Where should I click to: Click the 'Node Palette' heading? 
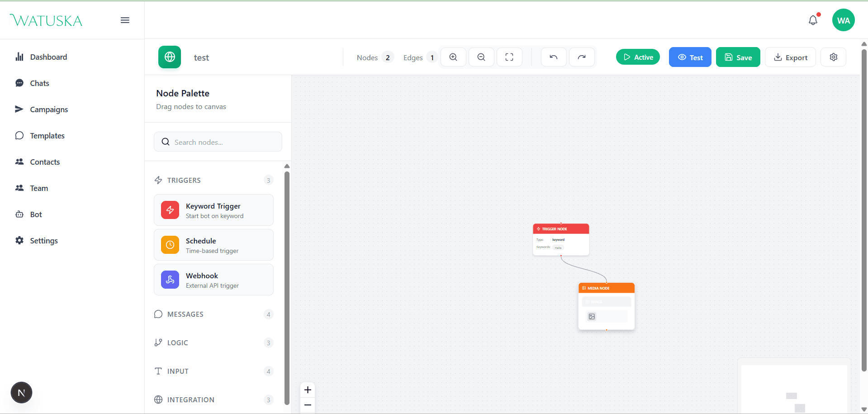pos(183,93)
